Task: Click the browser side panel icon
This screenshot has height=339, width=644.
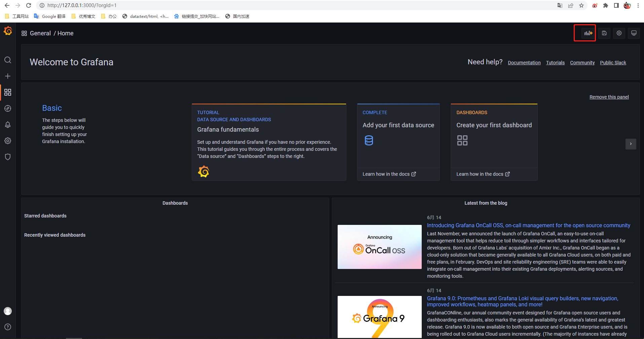Action: 616,5
